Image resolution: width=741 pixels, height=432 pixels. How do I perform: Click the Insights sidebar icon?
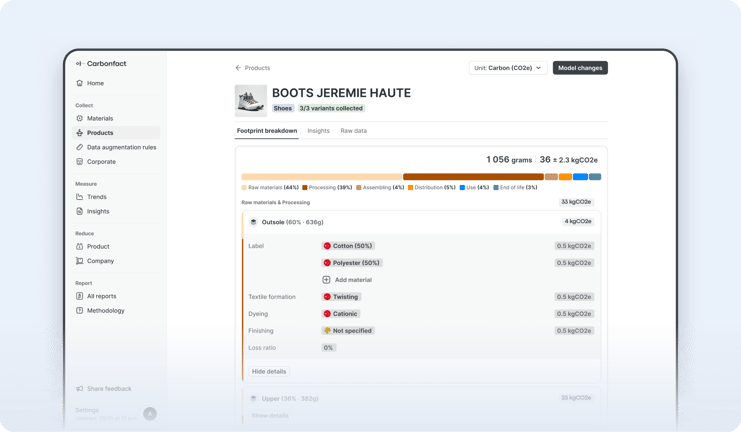[x=79, y=211]
